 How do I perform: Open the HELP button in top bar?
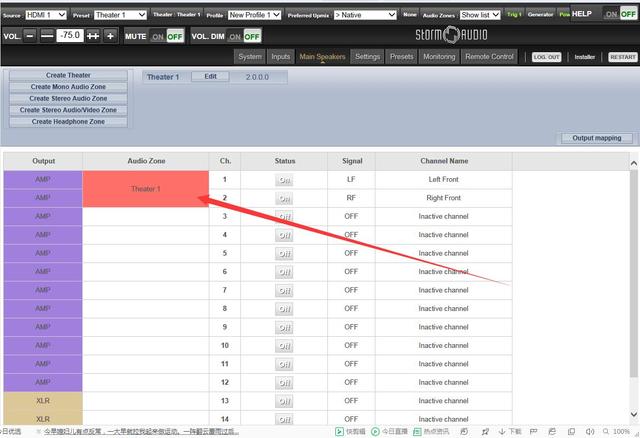click(583, 14)
